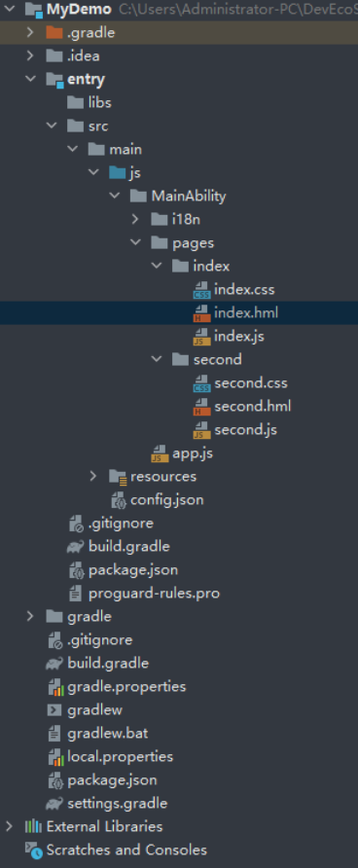Click the blue js source folder icon
The image size is (358, 868).
pyautogui.click(x=118, y=172)
